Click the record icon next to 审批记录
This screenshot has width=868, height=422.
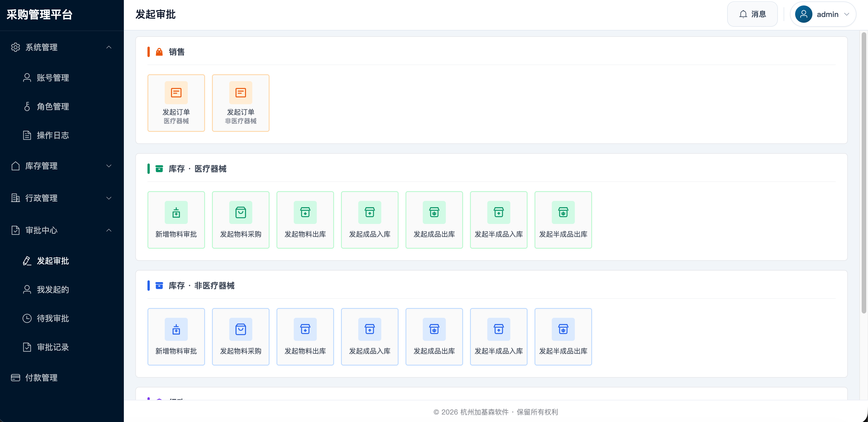pos(27,347)
